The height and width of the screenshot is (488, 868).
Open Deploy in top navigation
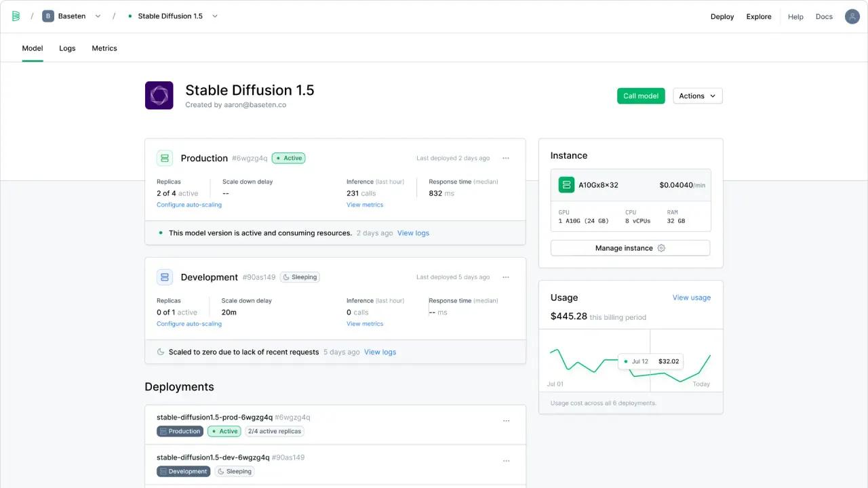[722, 17]
